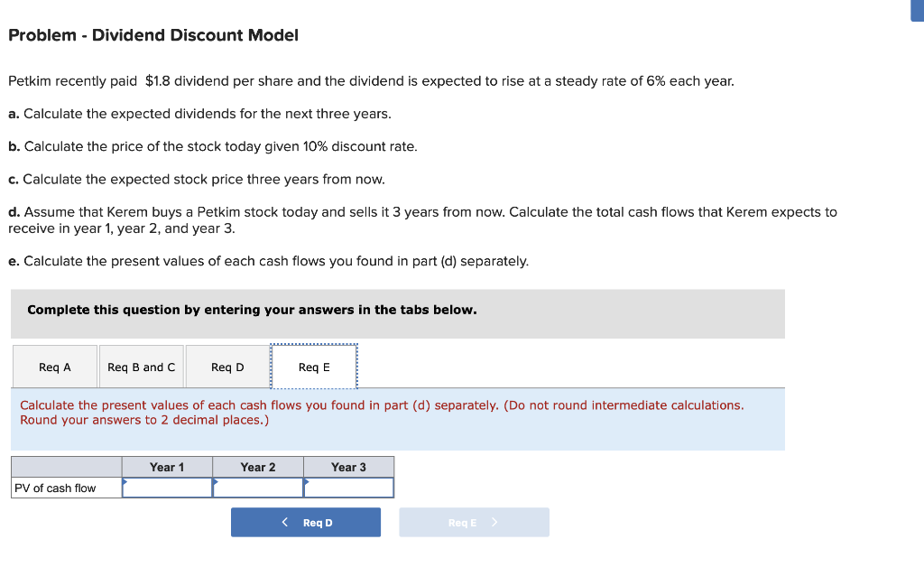Click the Year 1 PV of cash flow field
Screen dimensions: 924x586
point(168,488)
